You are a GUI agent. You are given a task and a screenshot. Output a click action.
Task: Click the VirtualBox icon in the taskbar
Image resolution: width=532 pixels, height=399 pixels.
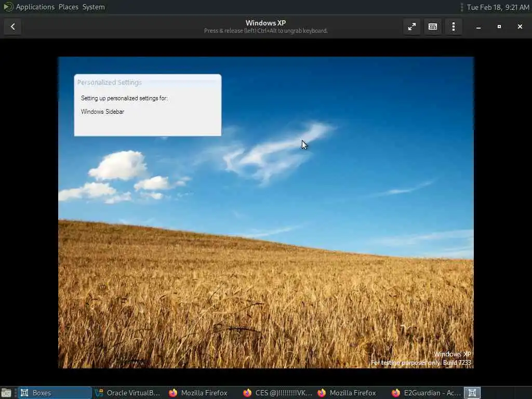[99, 393]
